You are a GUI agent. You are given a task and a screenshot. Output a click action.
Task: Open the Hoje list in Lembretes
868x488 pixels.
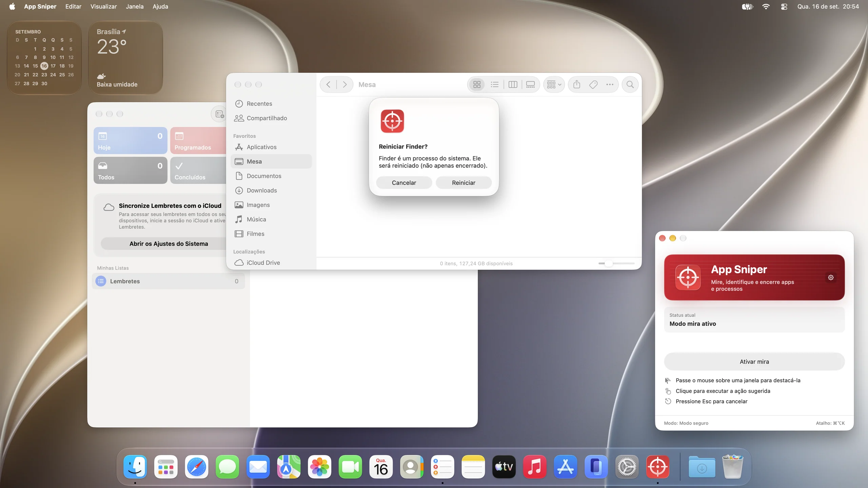(x=130, y=141)
